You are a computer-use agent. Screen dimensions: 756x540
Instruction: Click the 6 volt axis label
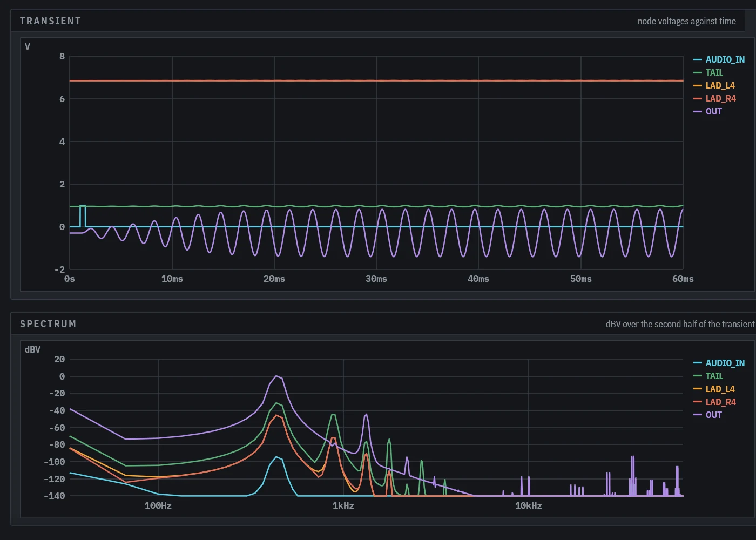click(62, 99)
